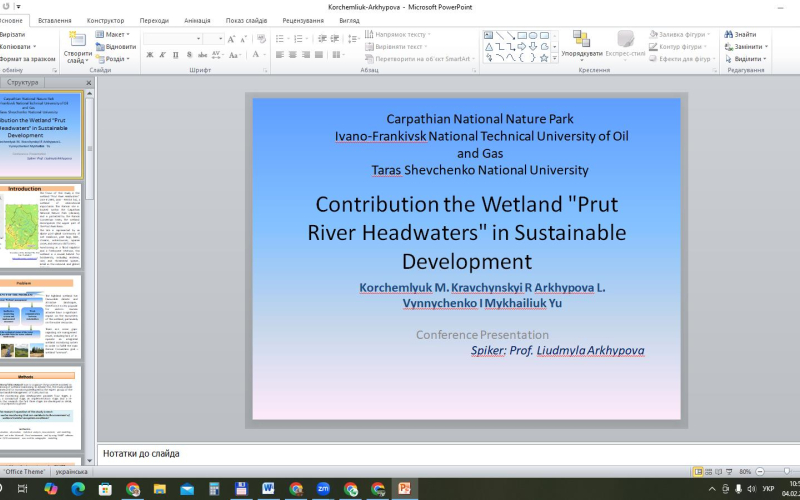The image size is (800, 500).
Task: Open the Конструктор (Design) tab
Action: pyautogui.click(x=105, y=20)
